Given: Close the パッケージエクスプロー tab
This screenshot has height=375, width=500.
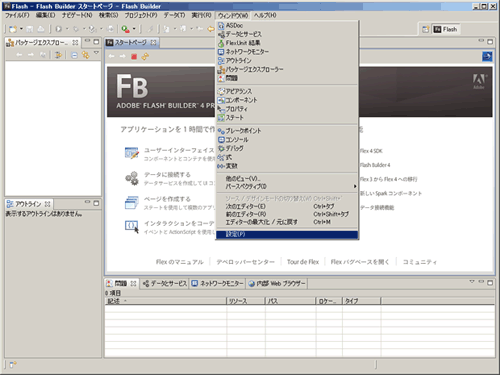Looking at the screenshot, I should coord(75,43).
